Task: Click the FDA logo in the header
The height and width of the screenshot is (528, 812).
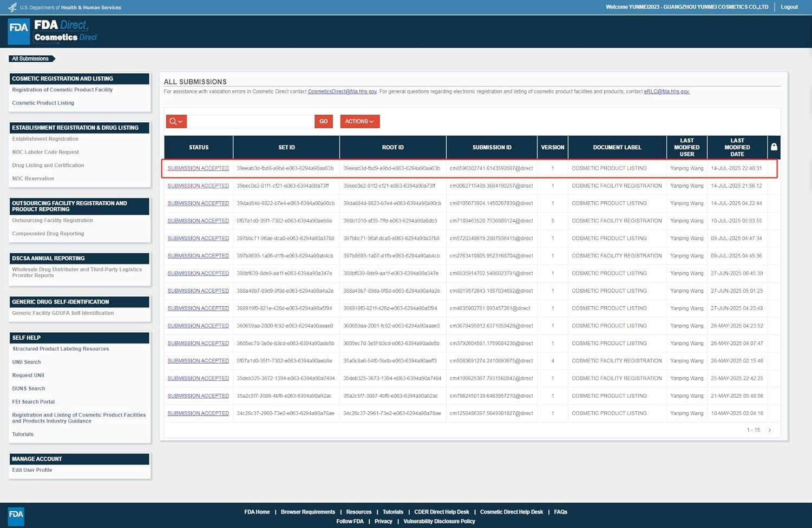Action: 19,31
